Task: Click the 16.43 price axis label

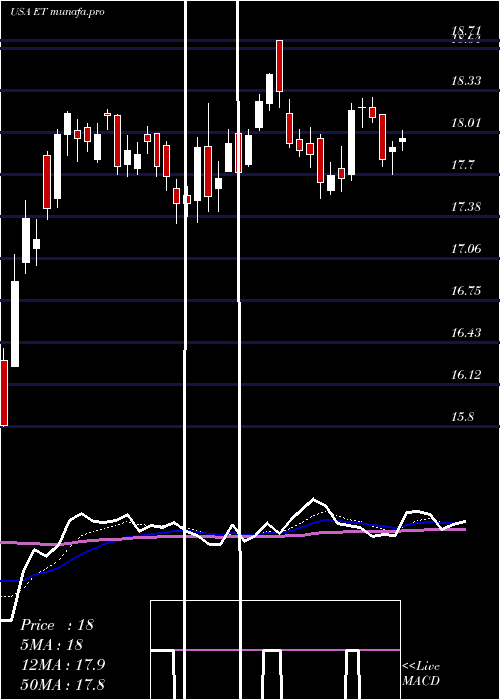Action: pos(466,333)
